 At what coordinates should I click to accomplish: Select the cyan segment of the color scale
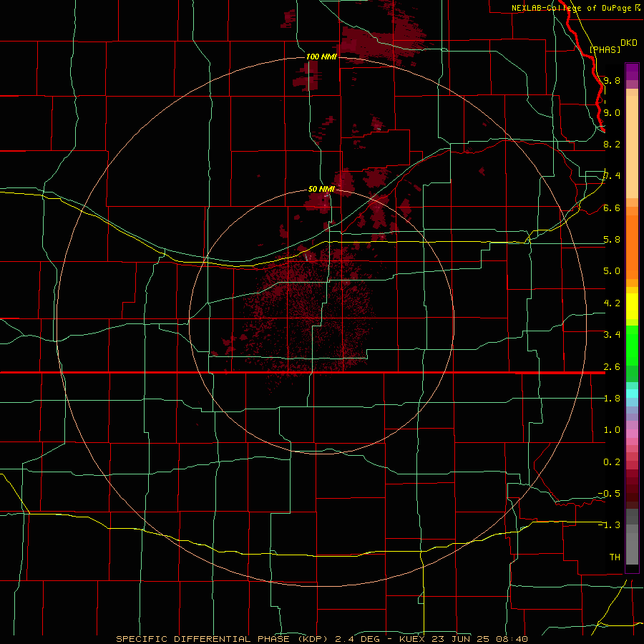click(632, 394)
